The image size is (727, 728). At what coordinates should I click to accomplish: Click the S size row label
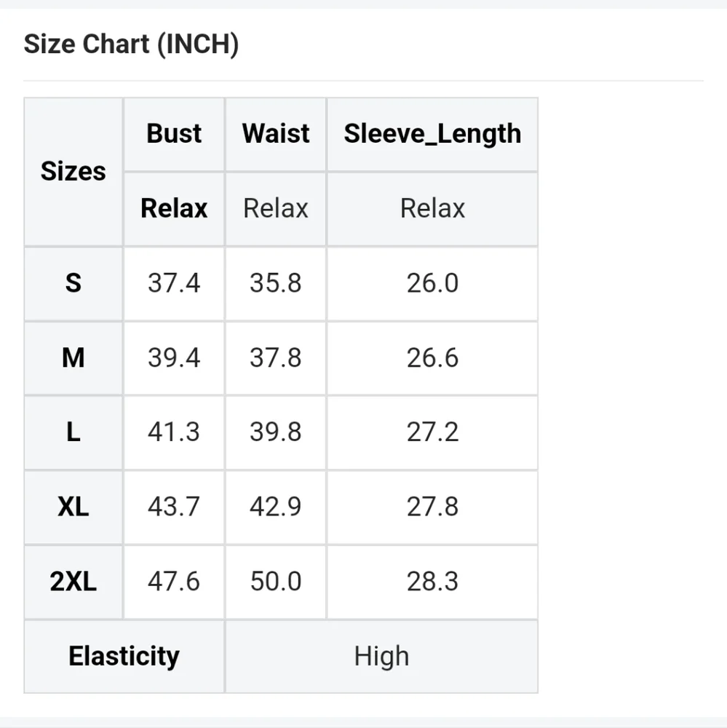(74, 282)
